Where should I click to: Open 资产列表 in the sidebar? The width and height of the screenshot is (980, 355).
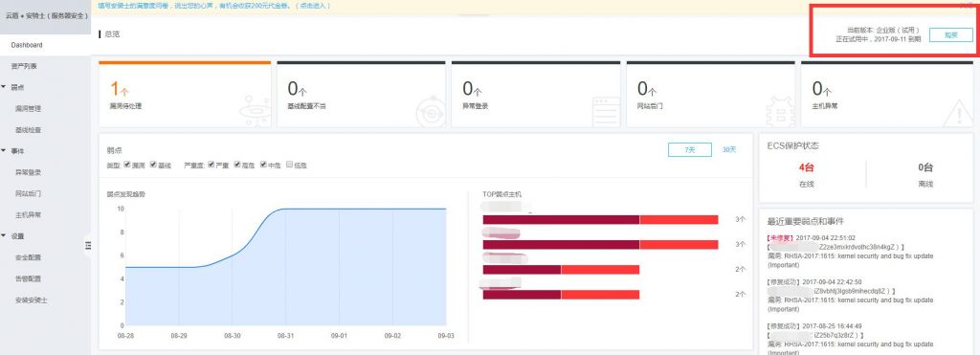click(23, 66)
